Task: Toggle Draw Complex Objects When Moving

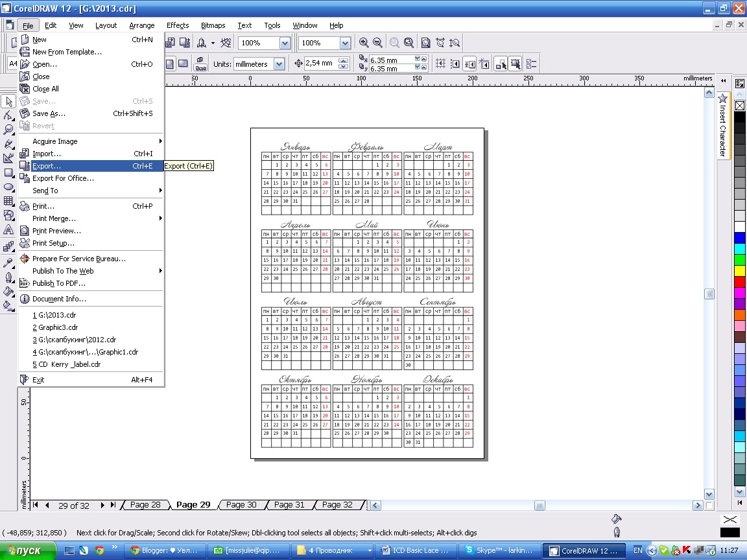Action: (501, 64)
